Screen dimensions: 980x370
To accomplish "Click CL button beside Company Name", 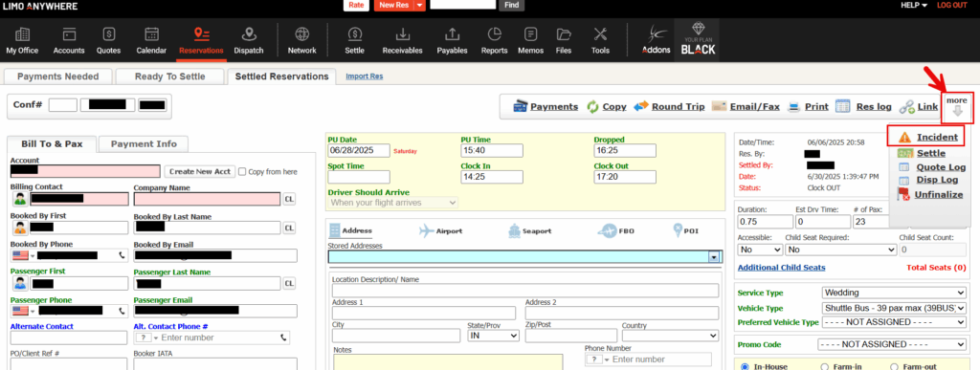I will (x=289, y=199).
